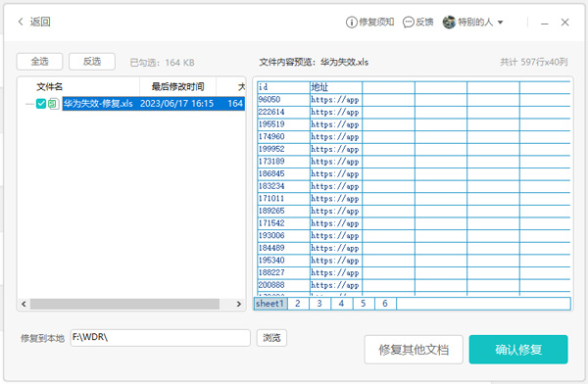This screenshot has width=588, height=384.
Task: Click preview cell 200888
Action: tap(283, 285)
